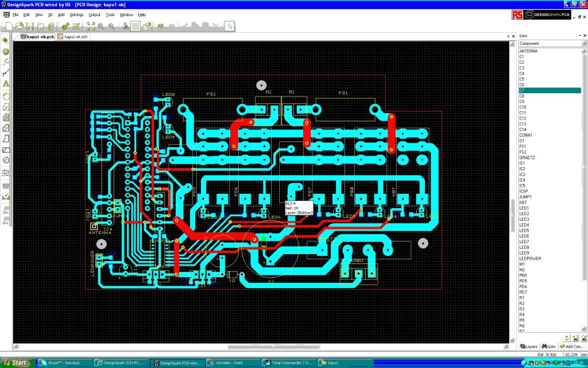588x368 pixels.
Task: Open the document tab list dropdown arrow
Action: 509,36
